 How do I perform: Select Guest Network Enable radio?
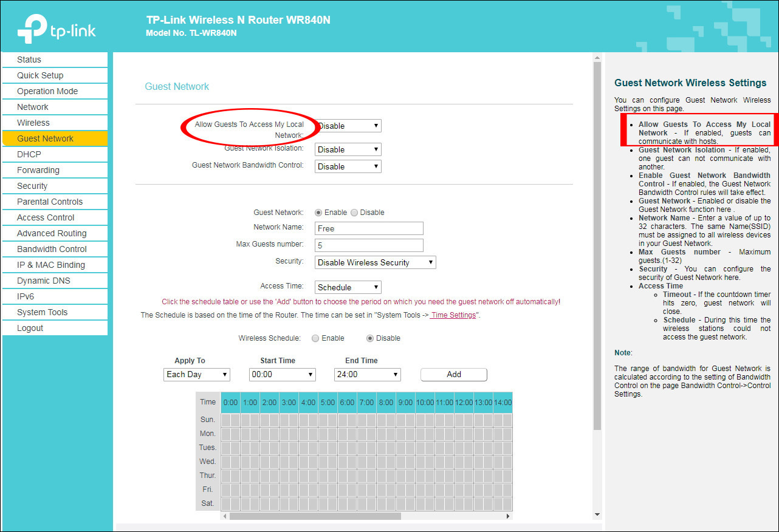tap(318, 213)
